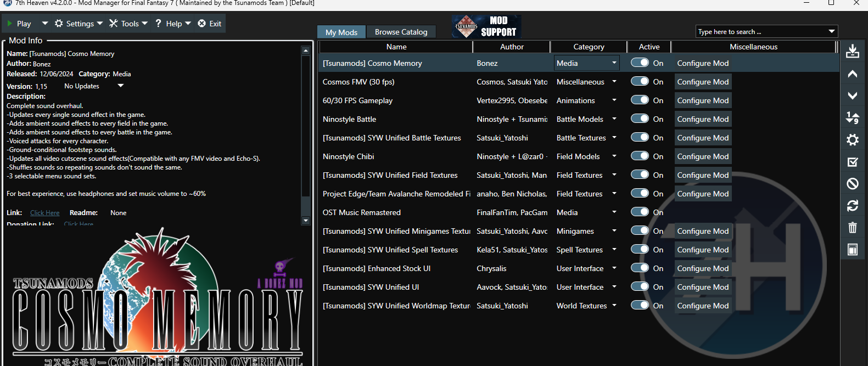The image size is (868, 366).
Task: Disable the Ninostyle Battle mod
Action: tap(640, 119)
